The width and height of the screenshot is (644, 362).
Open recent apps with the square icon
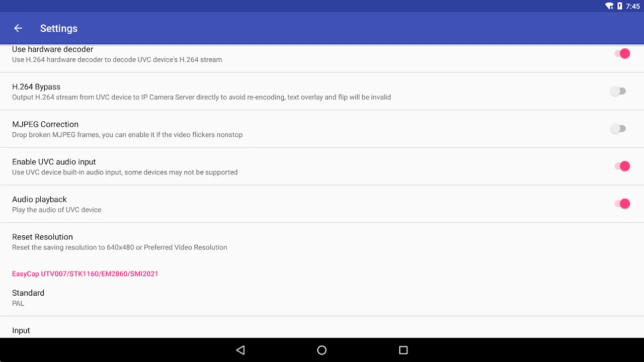pyautogui.click(x=403, y=350)
